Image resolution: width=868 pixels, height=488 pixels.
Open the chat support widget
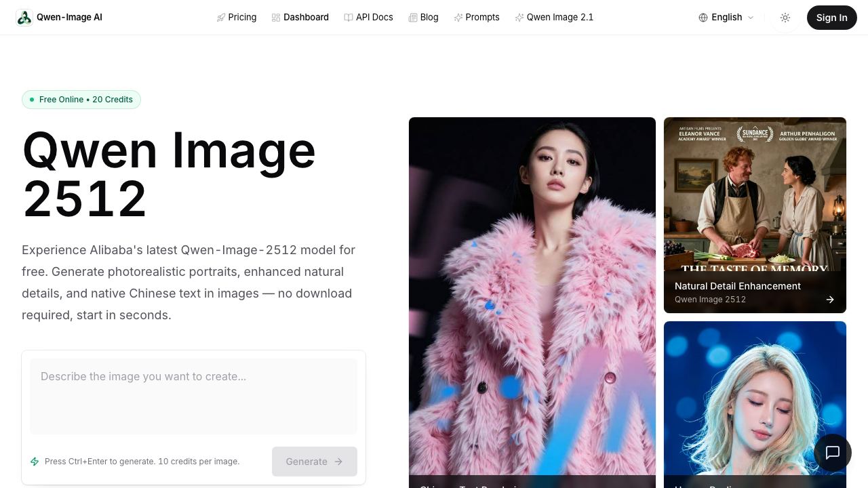(x=833, y=453)
